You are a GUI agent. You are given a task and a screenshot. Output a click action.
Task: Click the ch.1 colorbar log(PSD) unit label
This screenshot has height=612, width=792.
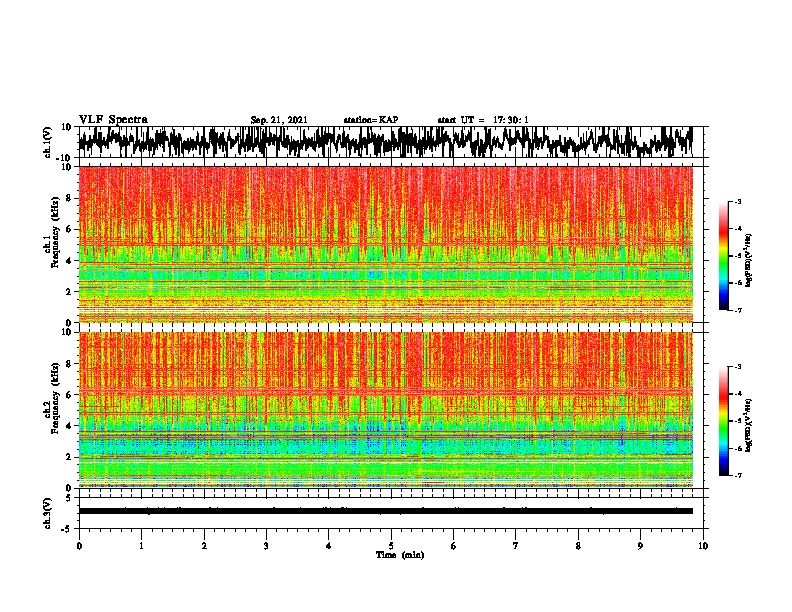(x=749, y=261)
